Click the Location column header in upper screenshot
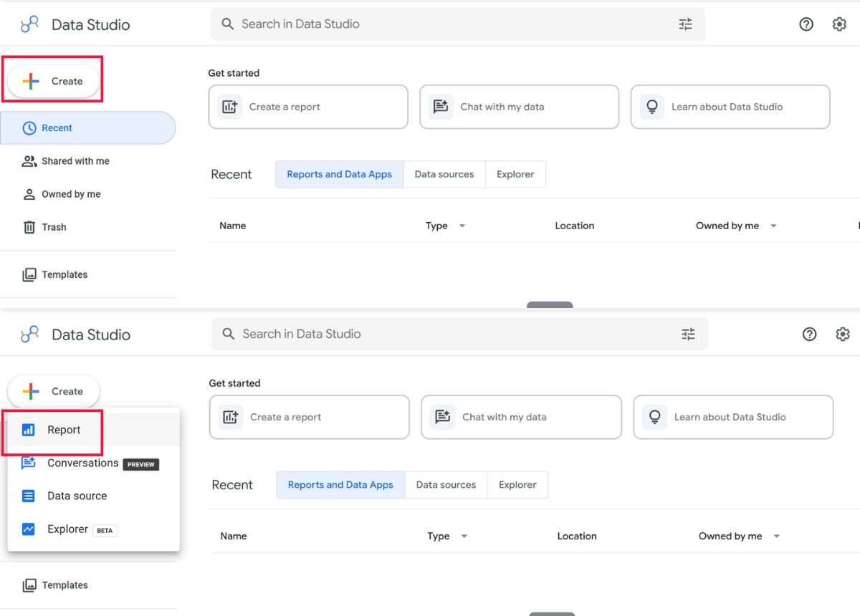The width and height of the screenshot is (860, 616). (x=575, y=226)
